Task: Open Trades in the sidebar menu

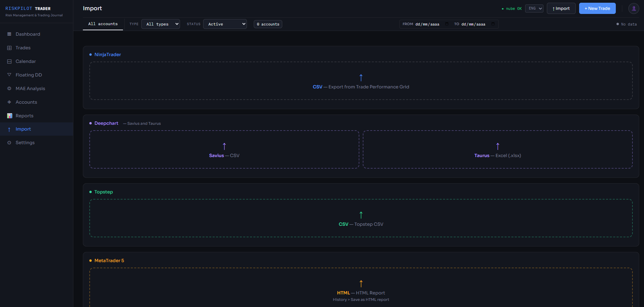Action: tap(23, 48)
